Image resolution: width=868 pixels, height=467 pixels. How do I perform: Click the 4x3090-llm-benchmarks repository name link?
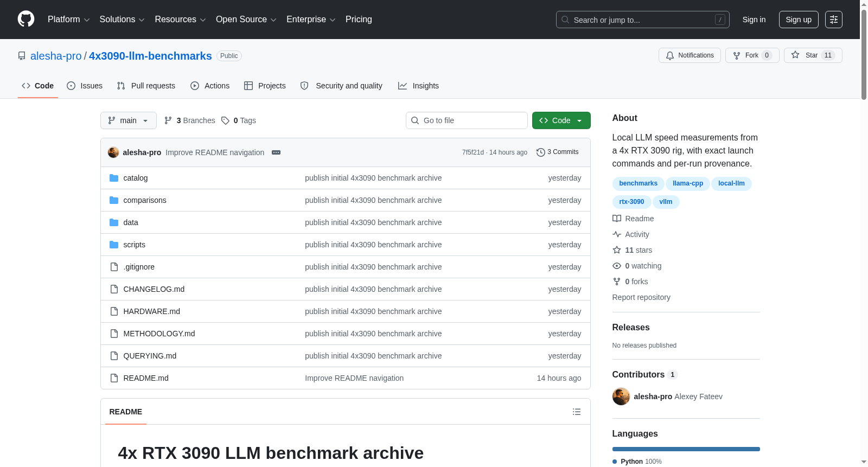tap(150, 56)
